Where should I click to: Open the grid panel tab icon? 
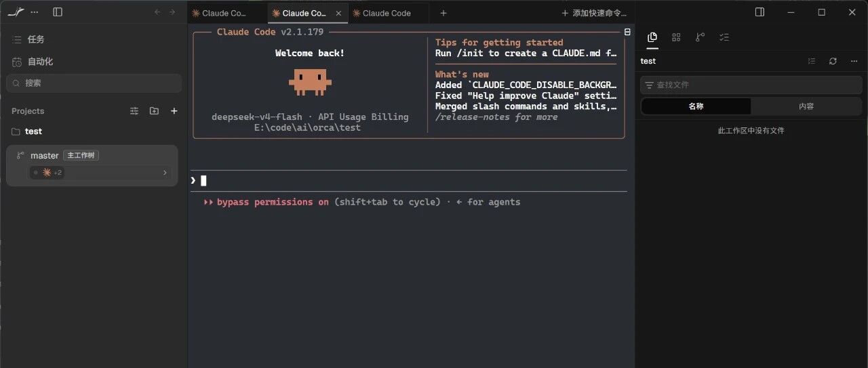pos(676,37)
